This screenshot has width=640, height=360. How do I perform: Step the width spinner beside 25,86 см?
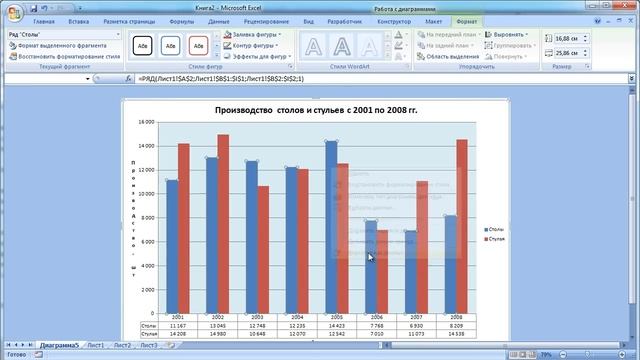pyautogui.click(x=585, y=53)
